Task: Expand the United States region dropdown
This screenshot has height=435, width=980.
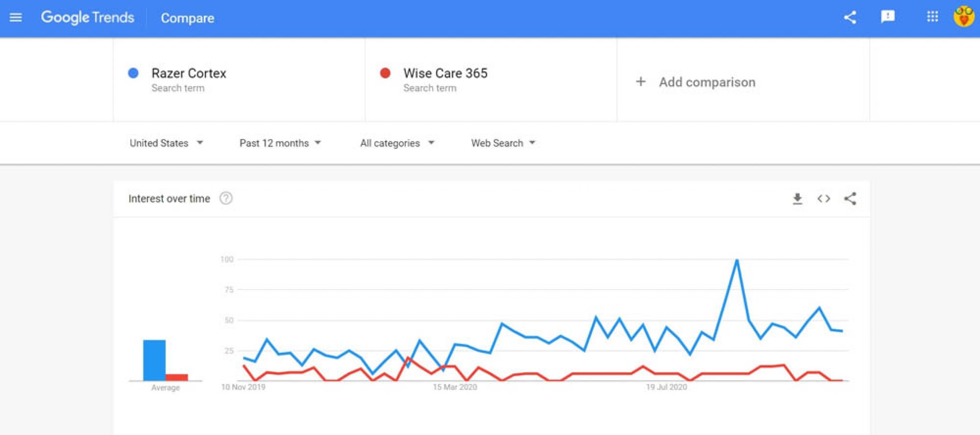Action: pos(166,143)
